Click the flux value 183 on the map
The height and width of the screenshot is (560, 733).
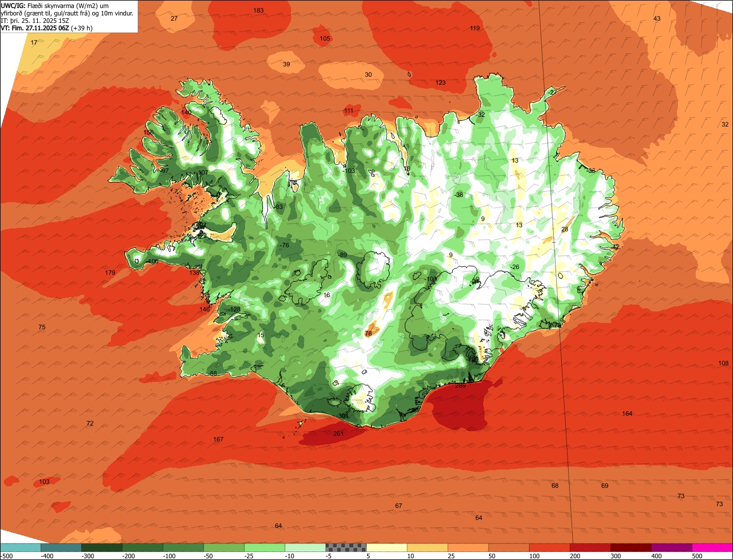pos(258,10)
